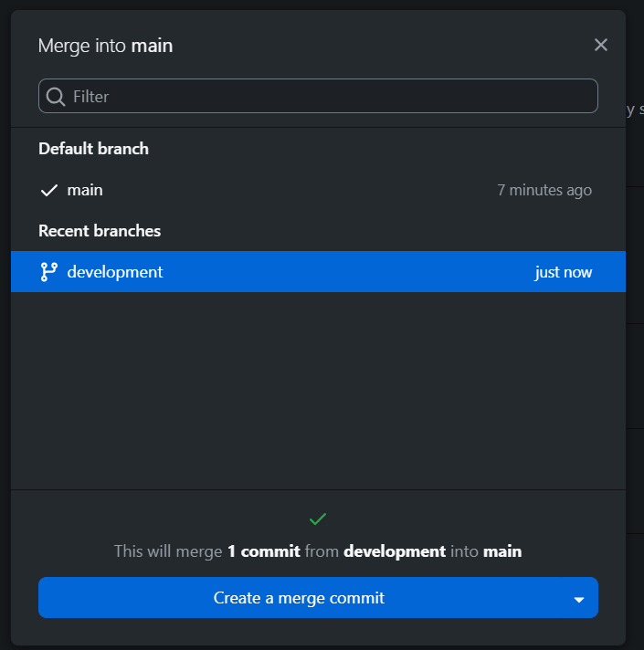
Task: Click the checkmark icon beside main
Action: [49, 190]
